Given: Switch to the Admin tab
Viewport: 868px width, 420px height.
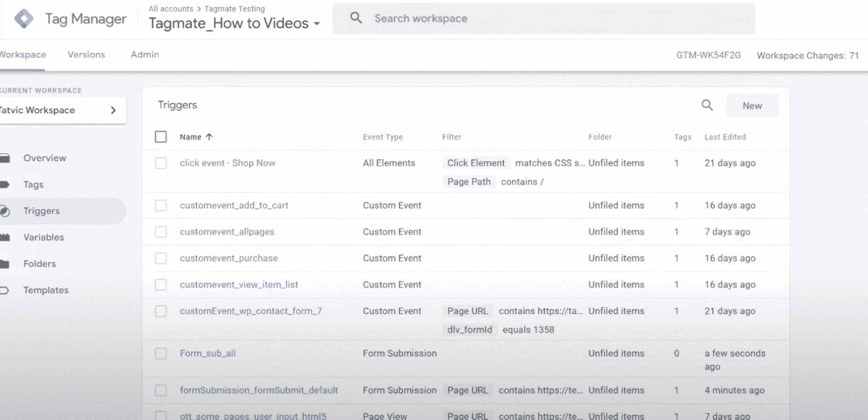Looking at the screenshot, I should (145, 55).
